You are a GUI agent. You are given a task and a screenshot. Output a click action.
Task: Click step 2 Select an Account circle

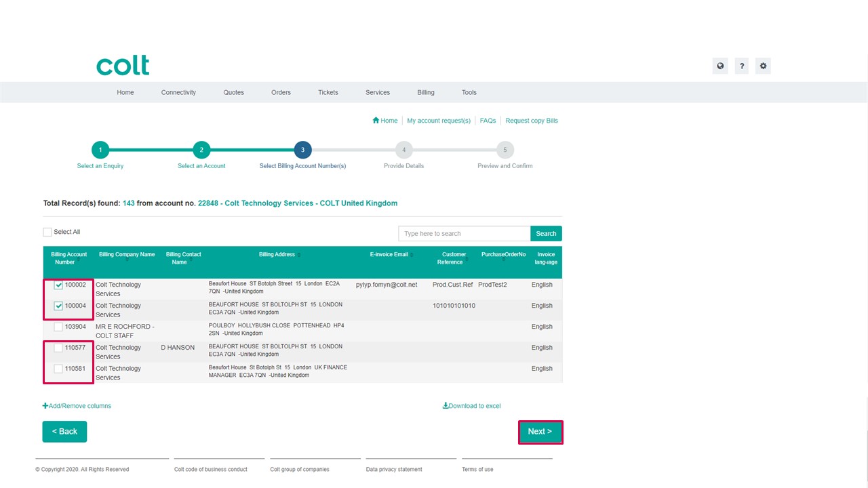click(201, 150)
